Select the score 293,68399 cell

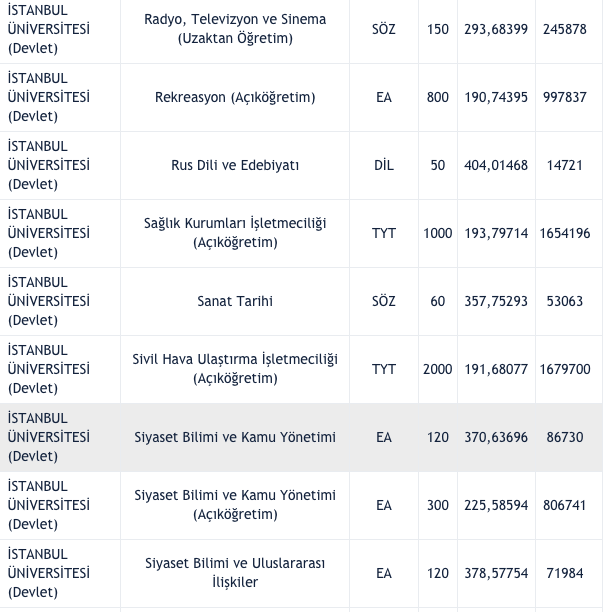coord(495,29)
